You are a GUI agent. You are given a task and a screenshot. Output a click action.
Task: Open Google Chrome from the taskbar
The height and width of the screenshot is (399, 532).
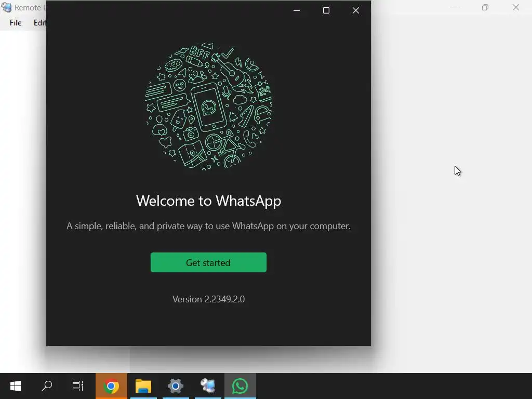tap(111, 386)
